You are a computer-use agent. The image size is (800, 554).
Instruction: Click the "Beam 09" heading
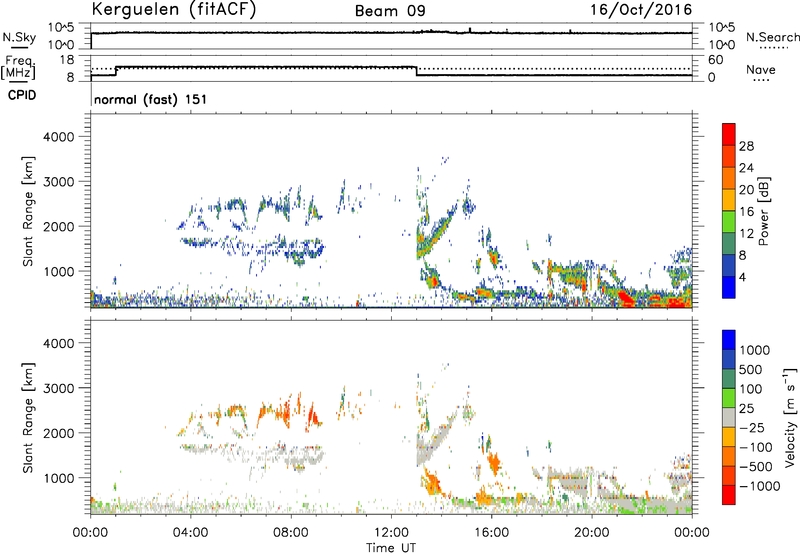pos(390,11)
